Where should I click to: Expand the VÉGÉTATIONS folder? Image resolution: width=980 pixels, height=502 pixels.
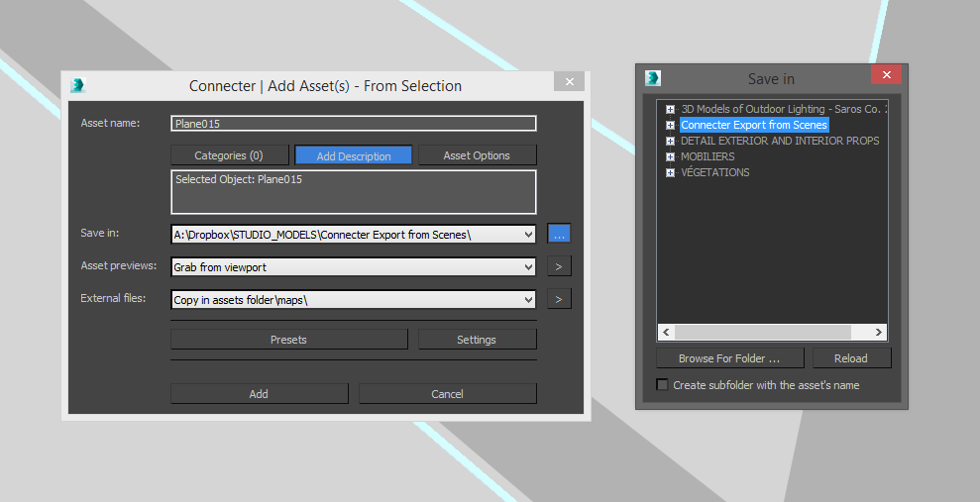(670, 172)
